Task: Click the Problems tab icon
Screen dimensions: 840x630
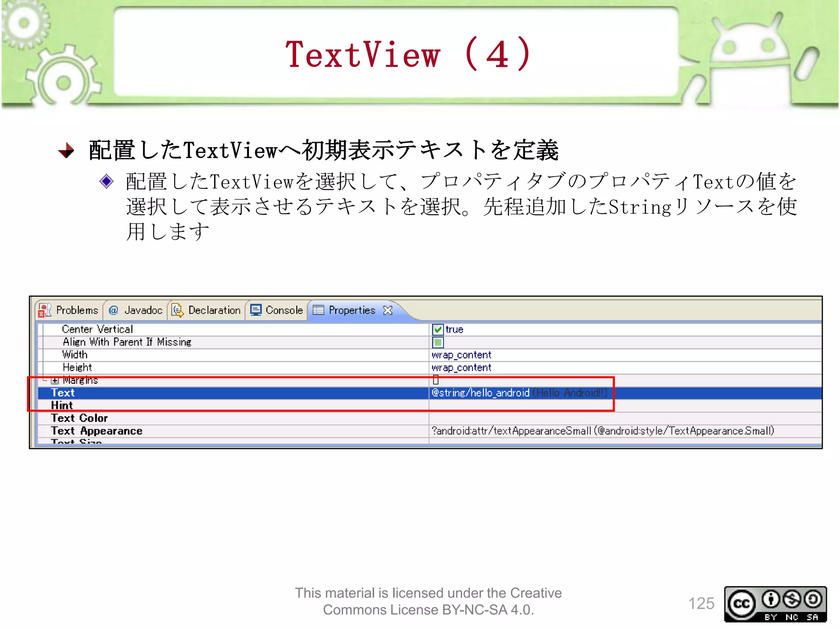Action: [44, 310]
